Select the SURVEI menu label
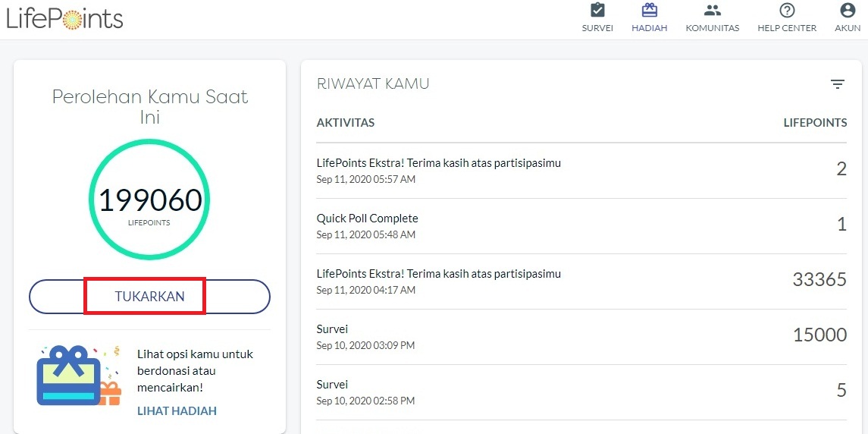Screen dimensions: 868x434 597,28
